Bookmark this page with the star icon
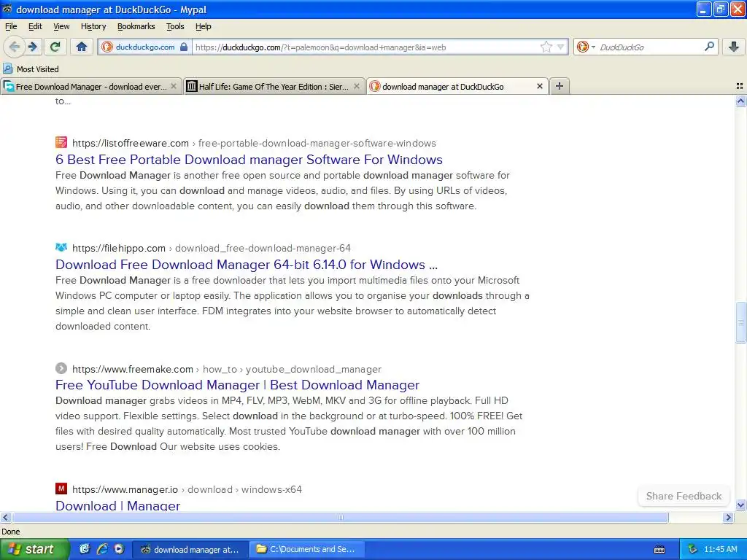Screen dimensions: 747x560 pyautogui.click(x=546, y=47)
